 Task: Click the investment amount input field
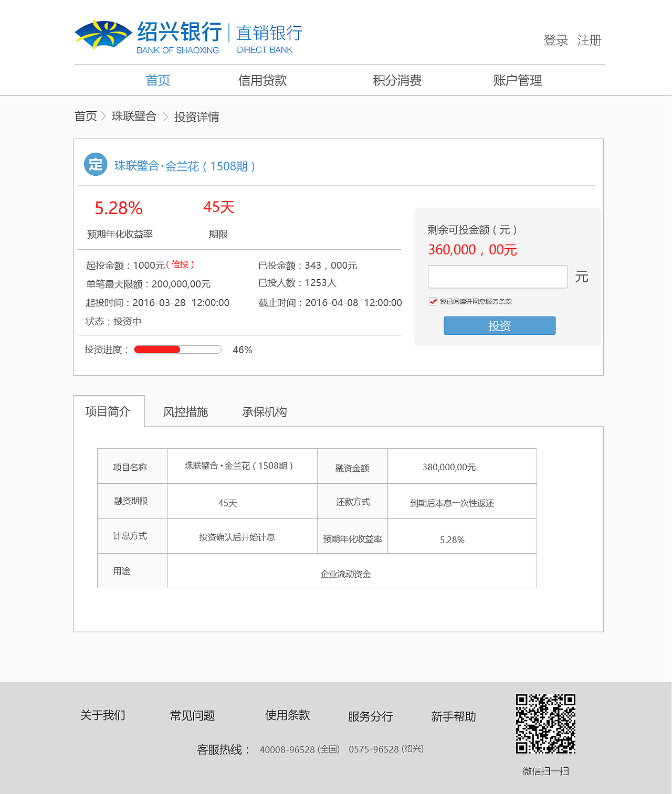[497, 277]
